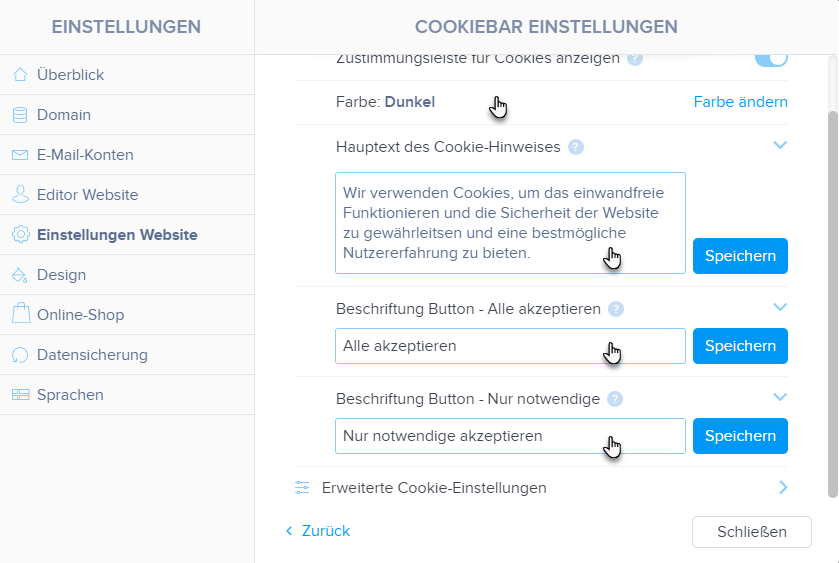Image resolution: width=839 pixels, height=563 pixels.
Task: Click the Datensicherung backup icon
Action: point(20,355)
